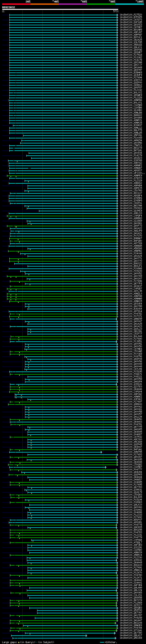Select hit label UniRef100_Q9SWE9
Image resolution: width=146 pixels, height=644 pixels.
[x=131, y=95]
